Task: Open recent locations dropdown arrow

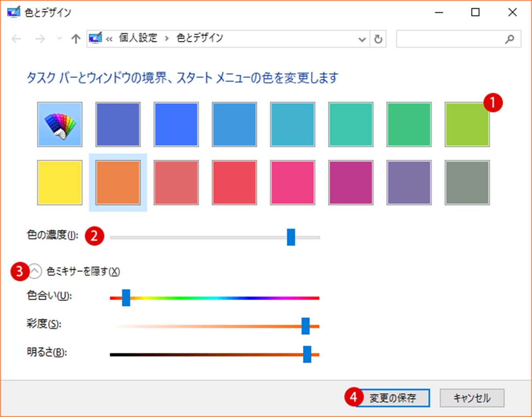Action: point(59,39)
